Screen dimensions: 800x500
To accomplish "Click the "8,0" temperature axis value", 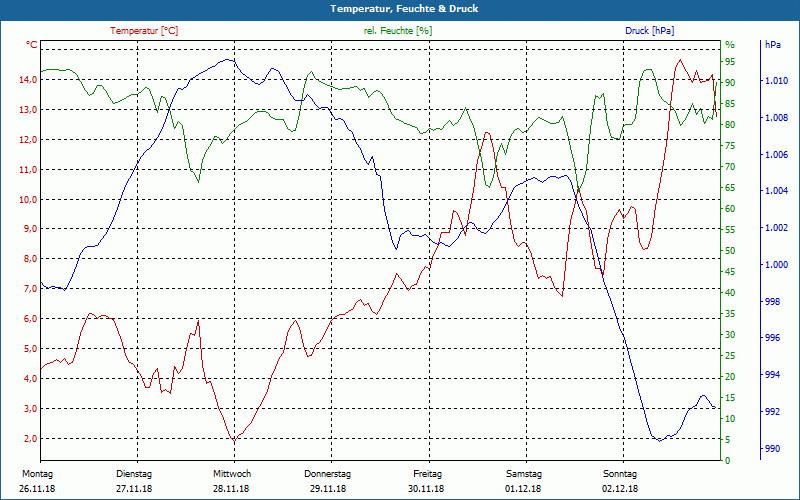I will click(30, 259).
